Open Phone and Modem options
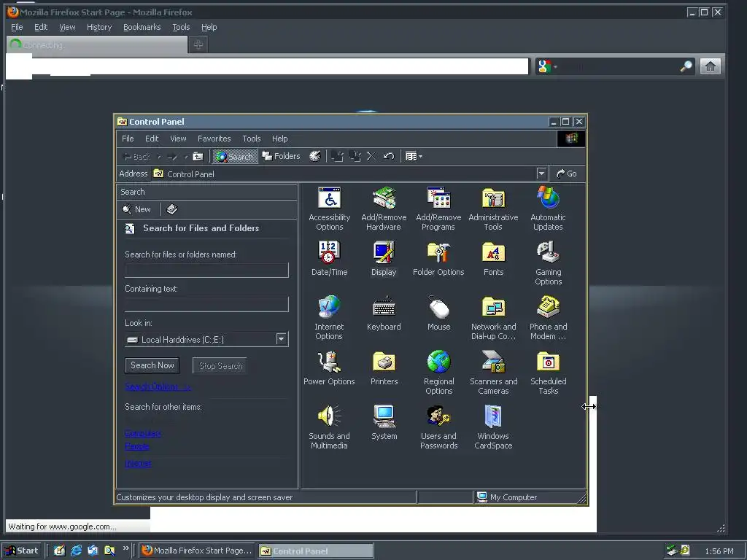The image size is (747, 560). pos(548,318)
